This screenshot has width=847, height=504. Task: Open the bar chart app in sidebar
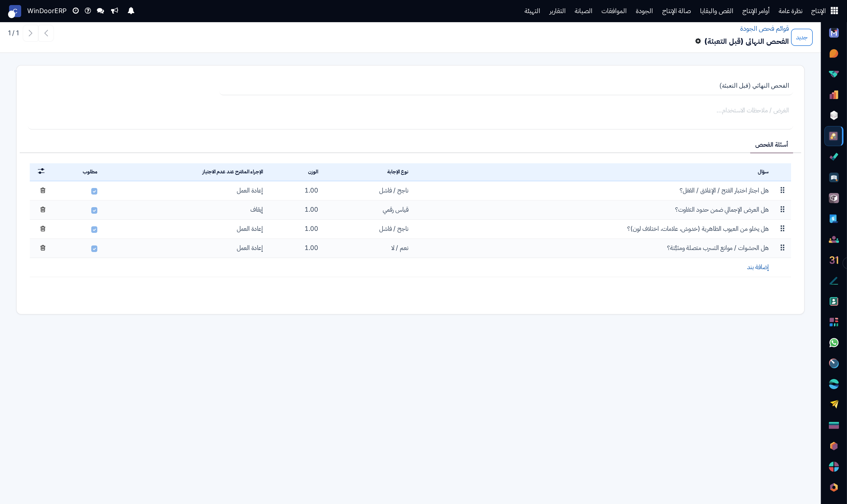click(834, 95)
